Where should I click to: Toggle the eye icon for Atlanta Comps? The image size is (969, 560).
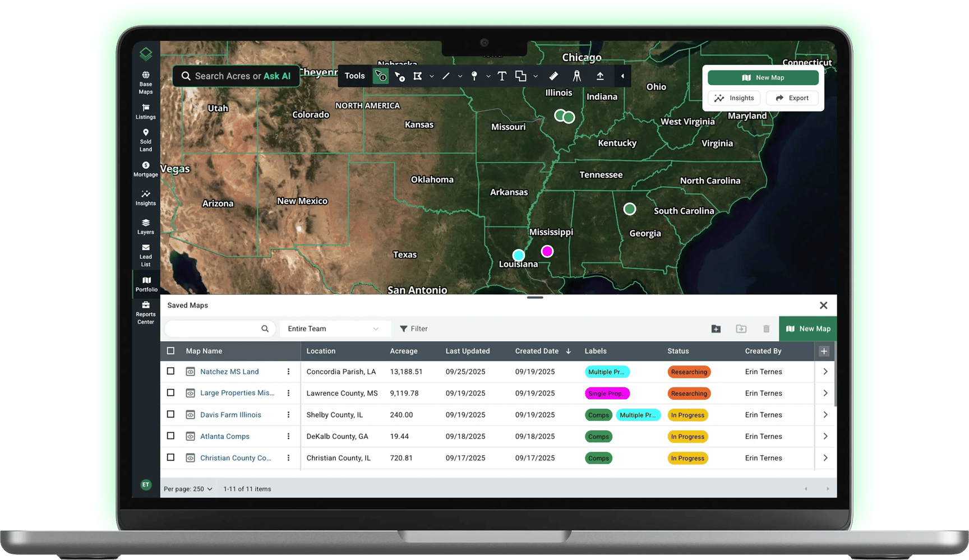(191, 437)
